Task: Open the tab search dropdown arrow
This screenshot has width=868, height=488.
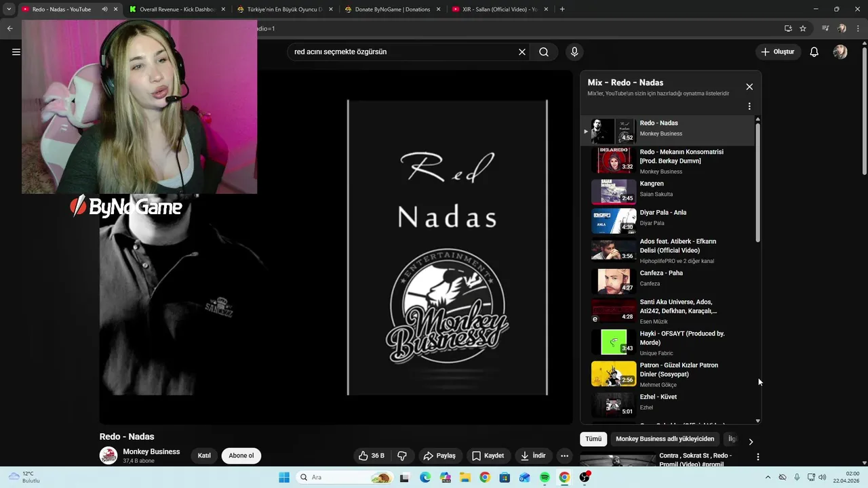Action: coord(9,9)
